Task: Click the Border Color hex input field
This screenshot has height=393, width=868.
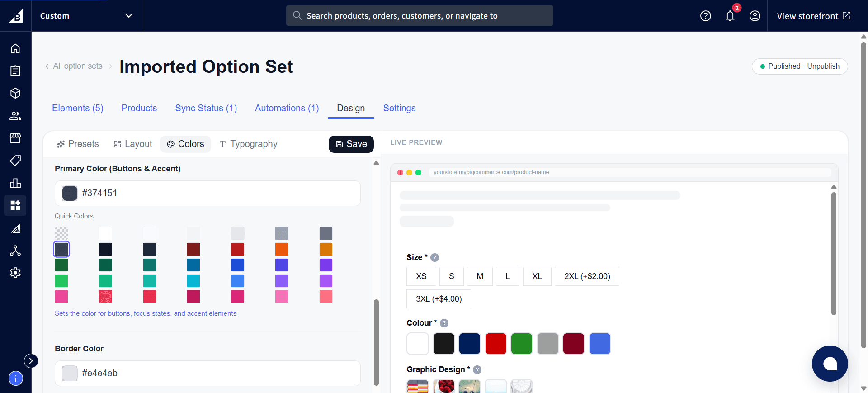Action: (x=208, y=373)
